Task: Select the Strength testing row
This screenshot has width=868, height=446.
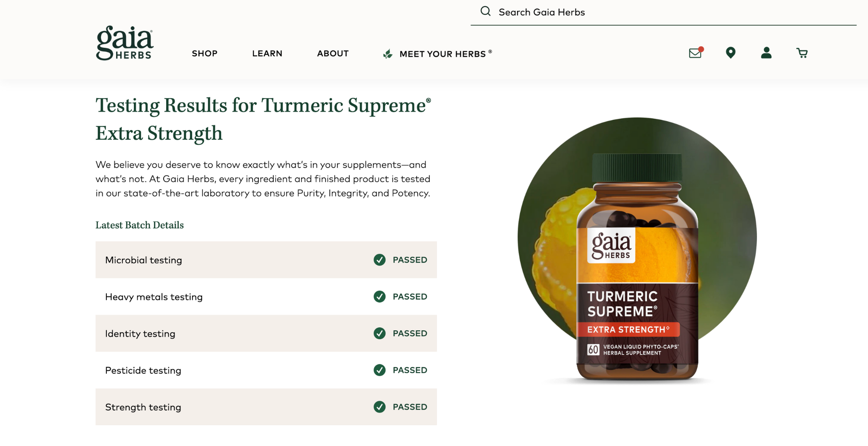Action: click(x=266, y=407)
